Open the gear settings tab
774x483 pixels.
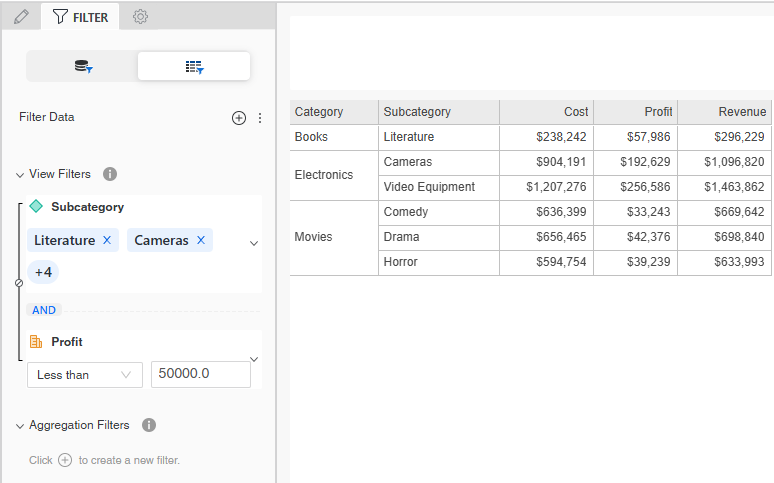pyautogui.click(x=140, y=17)
